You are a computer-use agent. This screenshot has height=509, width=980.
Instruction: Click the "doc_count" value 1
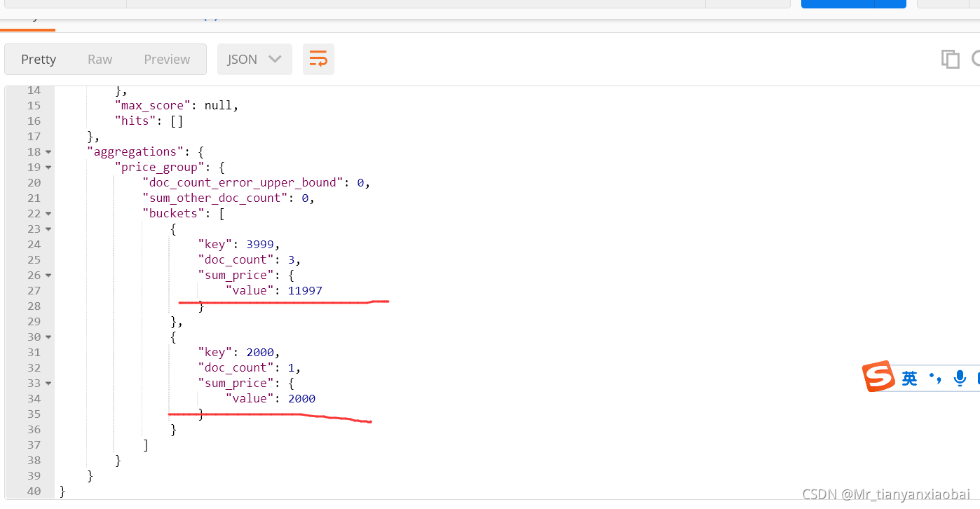tap(291, 368)
